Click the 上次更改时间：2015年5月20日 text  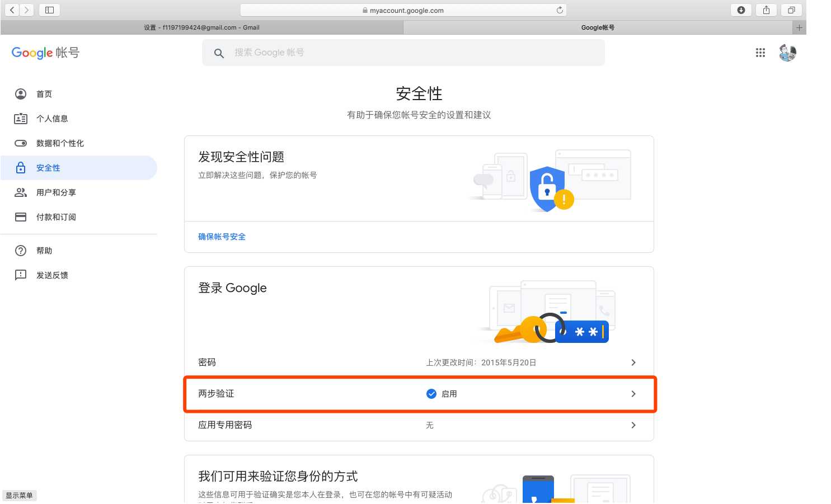pyautogui.click(x=481, y=362)
